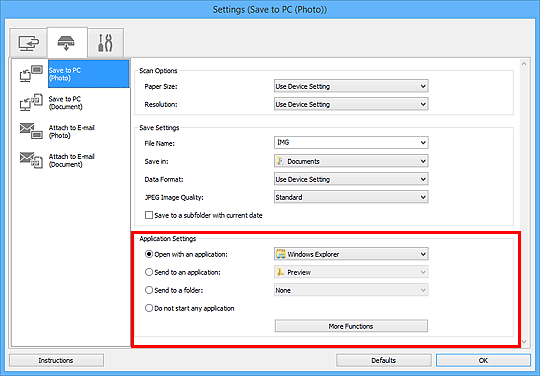The height and width of the screenshot is (376, 540).
Task: Click the Attach to E-mail (Document) envelope icon
Action: (x=31, y=160)
